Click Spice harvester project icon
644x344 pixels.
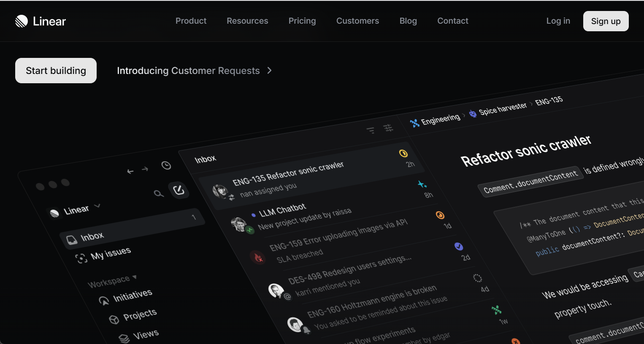tap(473, 113)
